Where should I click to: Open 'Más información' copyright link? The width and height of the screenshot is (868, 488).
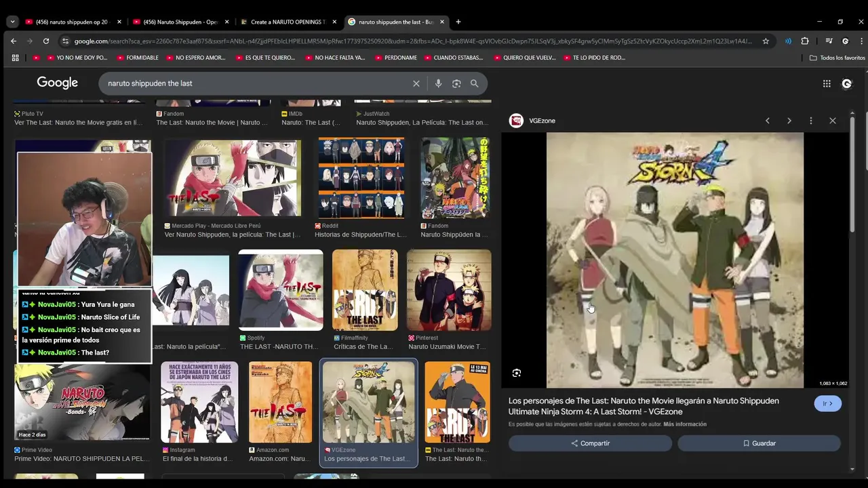click(685, 424)
